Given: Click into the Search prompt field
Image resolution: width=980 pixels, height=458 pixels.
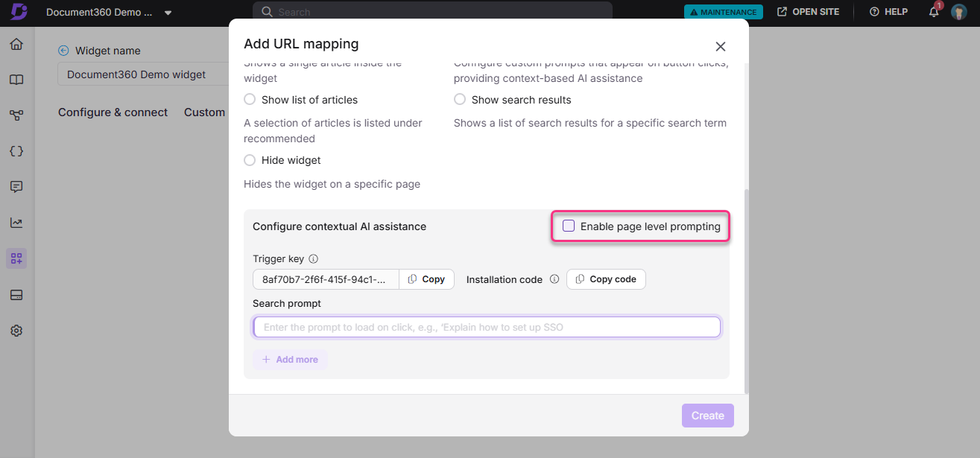Looking at the screenshot, I should pos(487,328).
